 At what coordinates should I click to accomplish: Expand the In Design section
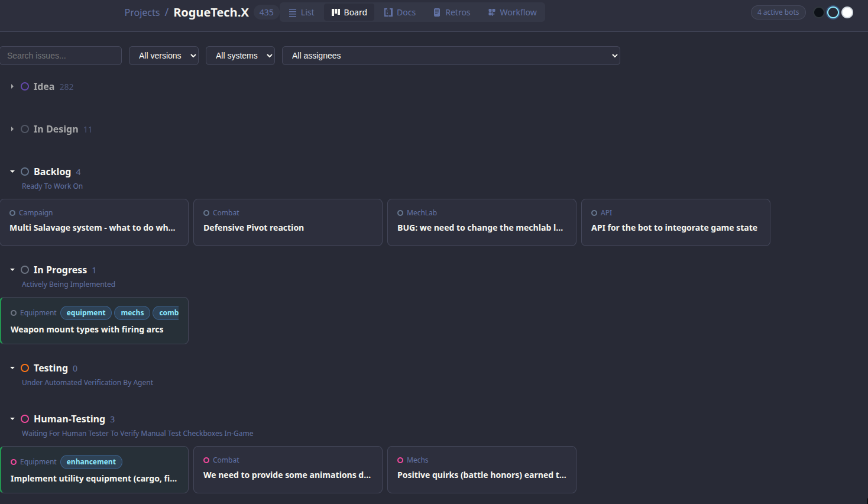pos(12,129)
